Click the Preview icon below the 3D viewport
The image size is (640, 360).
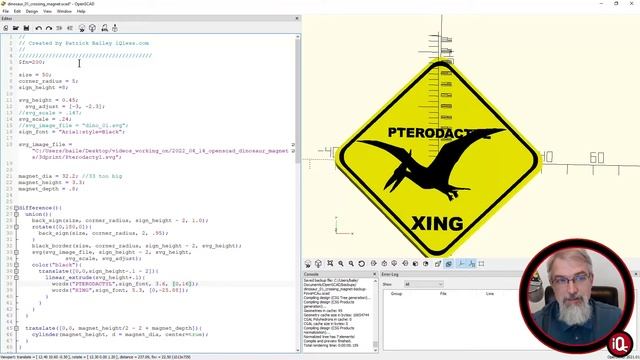[308, 264]
